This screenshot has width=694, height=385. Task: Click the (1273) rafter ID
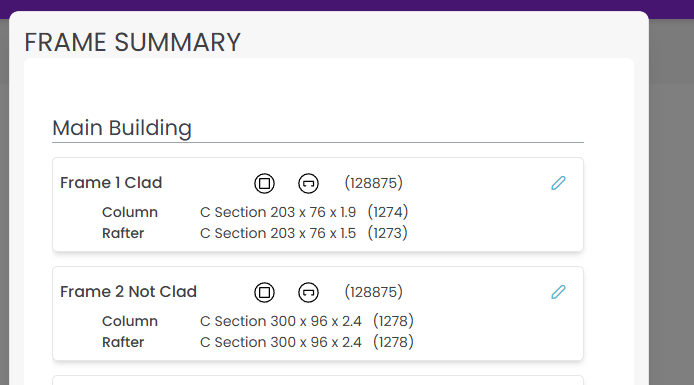tap(388, 233)
